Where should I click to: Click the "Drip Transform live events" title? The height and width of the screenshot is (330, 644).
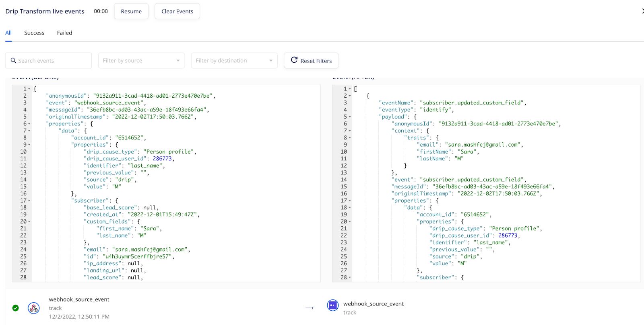(x=45, y=11)
